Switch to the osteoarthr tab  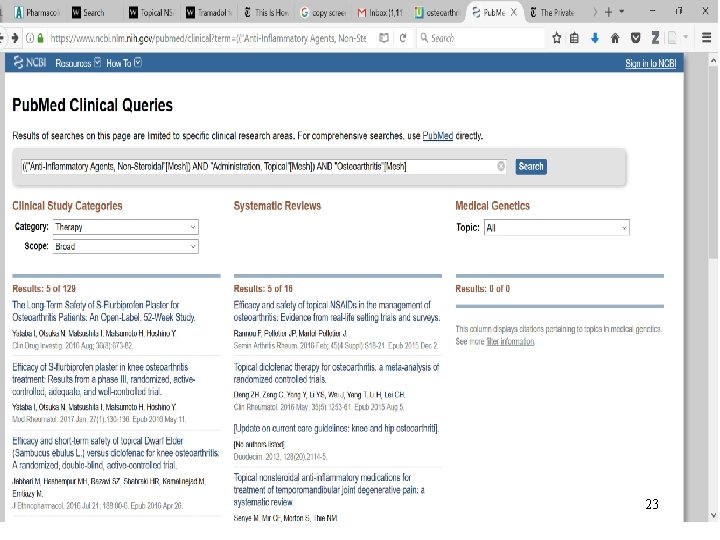[438, 12]
